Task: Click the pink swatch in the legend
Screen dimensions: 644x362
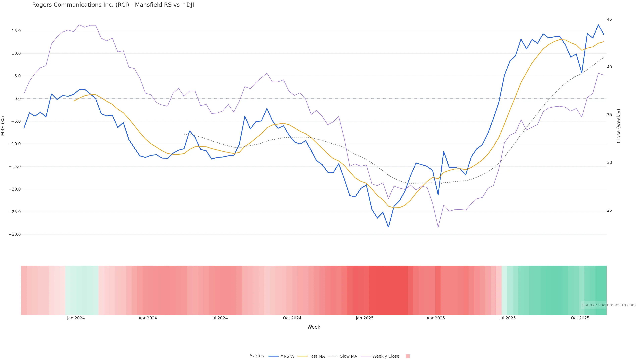Action: click(408, 356)
